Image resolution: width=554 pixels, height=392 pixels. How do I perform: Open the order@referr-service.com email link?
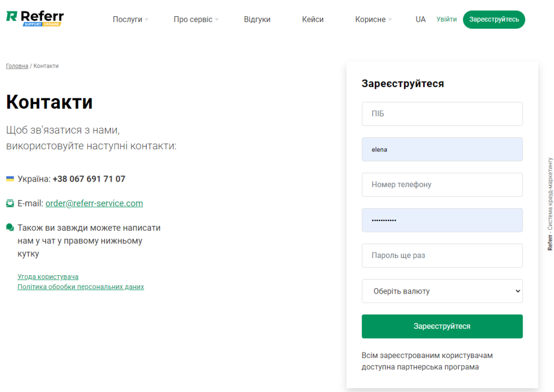[x=94, y=203]
